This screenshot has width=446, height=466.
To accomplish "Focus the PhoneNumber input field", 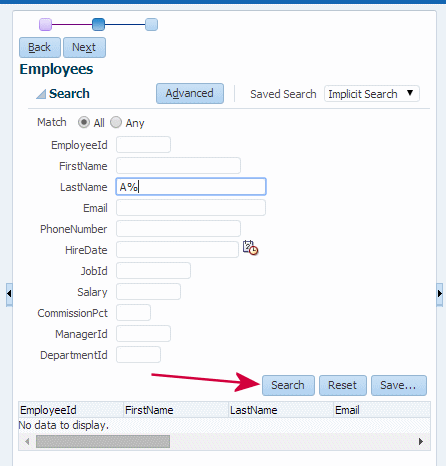I will [178, 229].
